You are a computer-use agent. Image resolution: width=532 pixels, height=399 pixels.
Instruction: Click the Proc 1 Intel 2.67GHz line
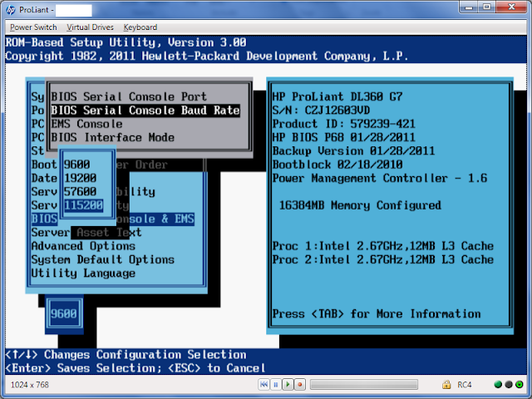(x=382, y=246)
